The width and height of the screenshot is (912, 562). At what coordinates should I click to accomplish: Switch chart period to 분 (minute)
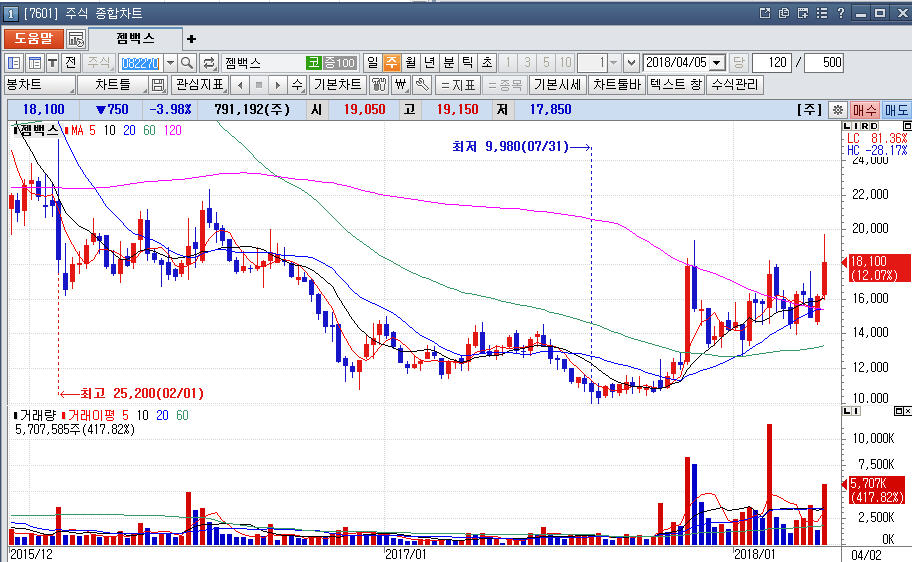(x=449, y=62)
